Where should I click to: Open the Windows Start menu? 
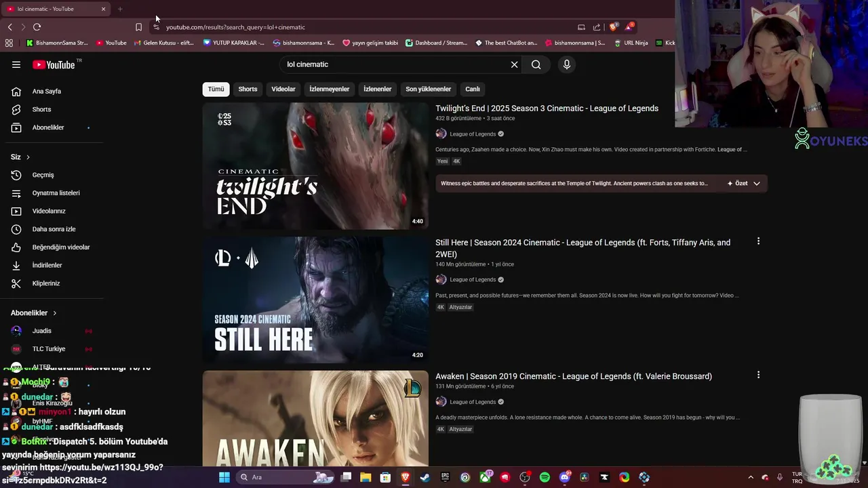(x=224, y=477)
